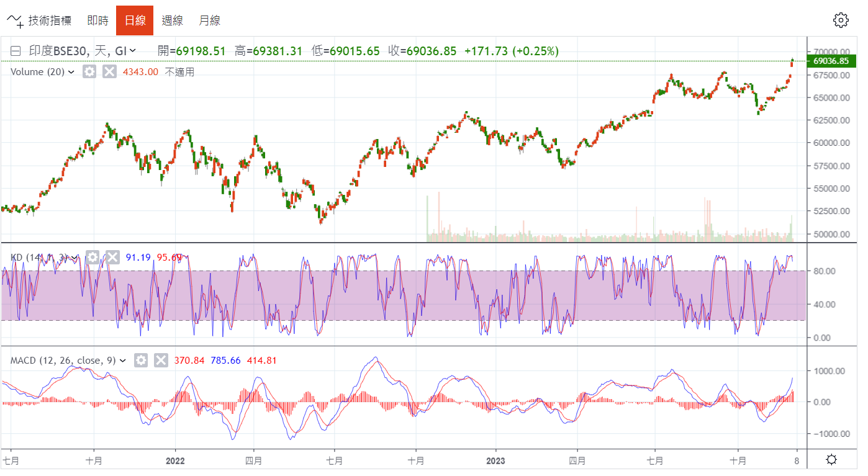Open MACD indicator settings gear
The image size is (868, 476).
141,361
